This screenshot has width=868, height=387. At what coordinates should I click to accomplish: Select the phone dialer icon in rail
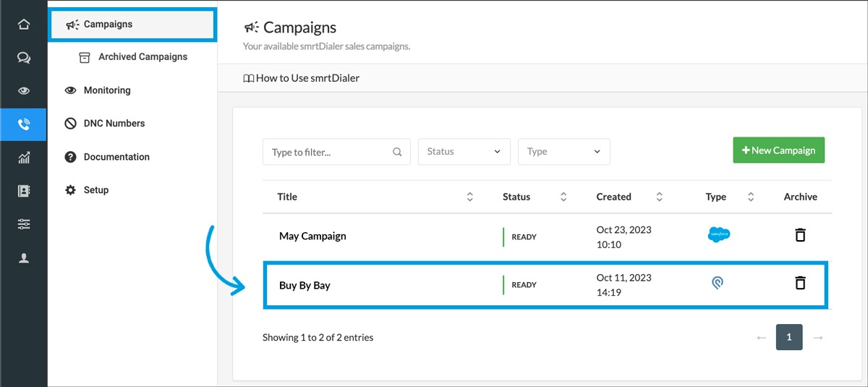24,124
